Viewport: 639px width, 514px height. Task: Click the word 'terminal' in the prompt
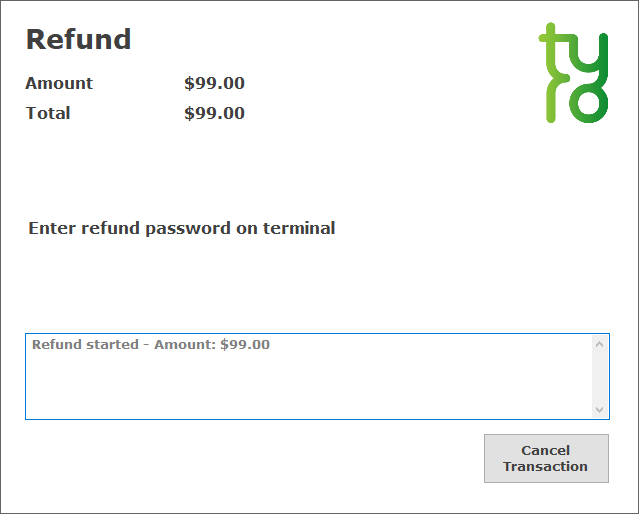(299, 228)
